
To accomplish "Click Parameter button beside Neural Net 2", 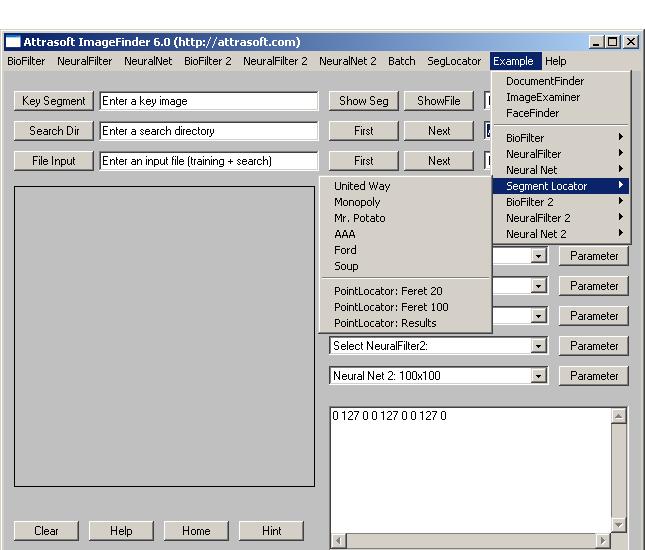I will [x=594, y=376].
